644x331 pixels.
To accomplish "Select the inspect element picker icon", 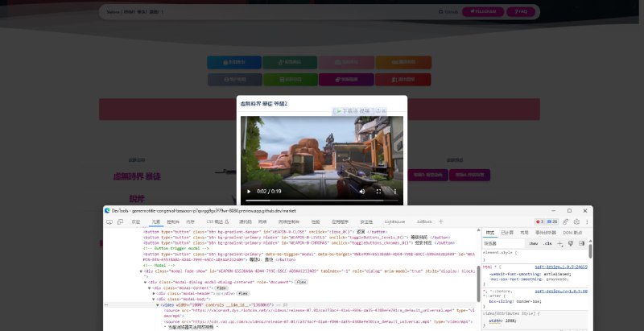I will [109, 221].
